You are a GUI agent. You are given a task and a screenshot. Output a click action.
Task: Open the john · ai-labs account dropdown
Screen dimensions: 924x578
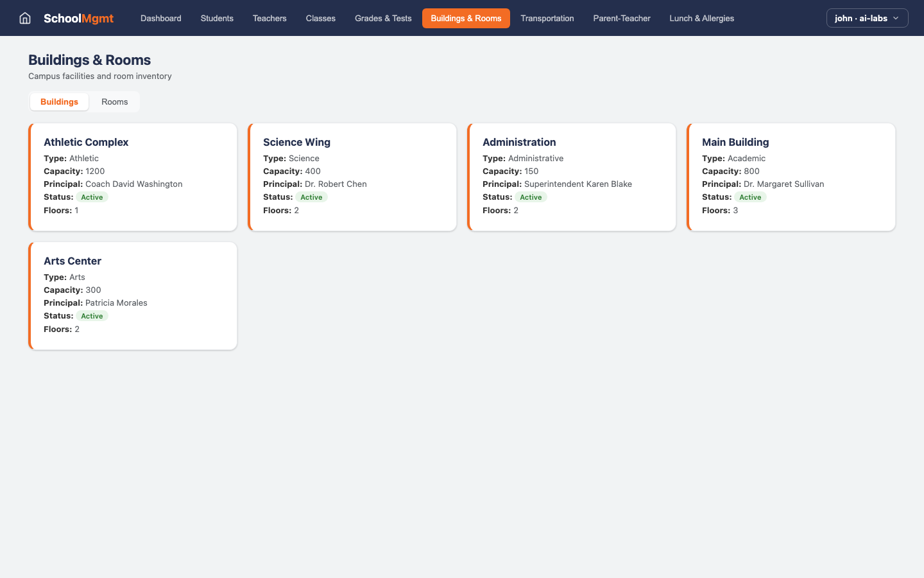click(867, 18)
